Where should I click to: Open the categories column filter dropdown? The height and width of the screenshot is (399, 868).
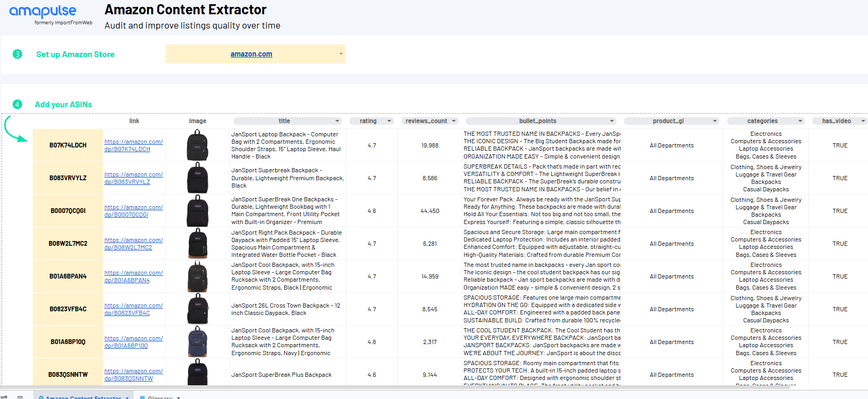pyautogui.click(x=800, y=121)
